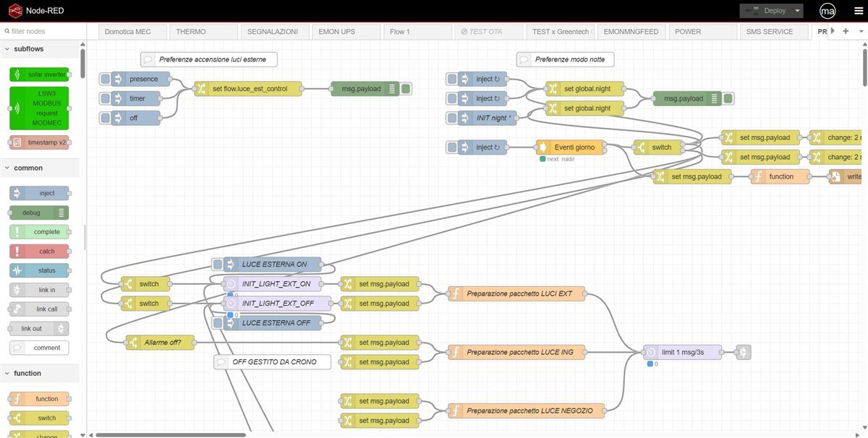Select the switch node in the function palette
Image resolution: width=868 pixels, height=438 pixels.
[x=40, y=418]
